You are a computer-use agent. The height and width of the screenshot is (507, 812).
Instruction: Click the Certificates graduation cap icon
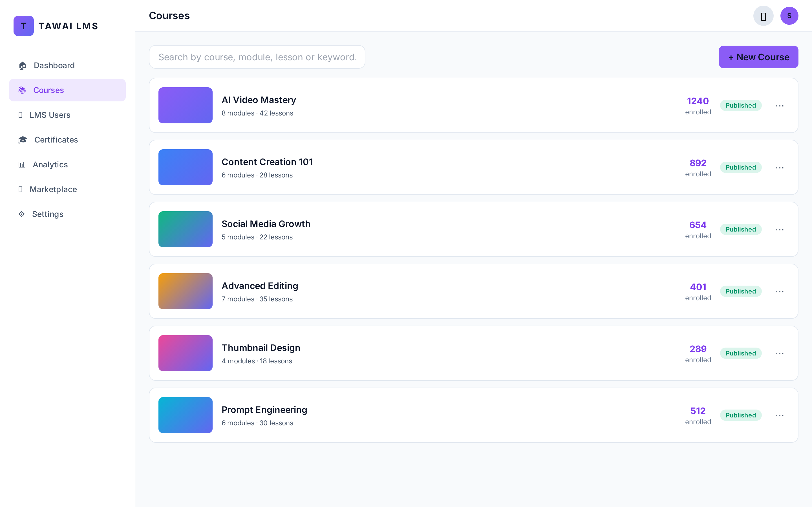click(x=23, y=140)
